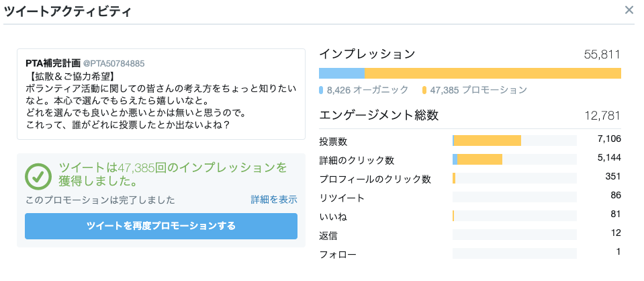The height and width of the screenshot is (281, 644).
Task: Close the Tweet Activity dialog
Action: pos(629,10)
